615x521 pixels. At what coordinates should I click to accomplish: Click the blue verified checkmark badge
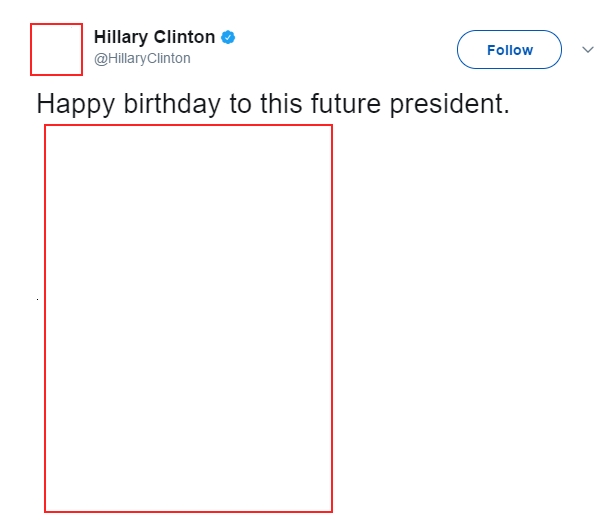click(x=228, y=37)
